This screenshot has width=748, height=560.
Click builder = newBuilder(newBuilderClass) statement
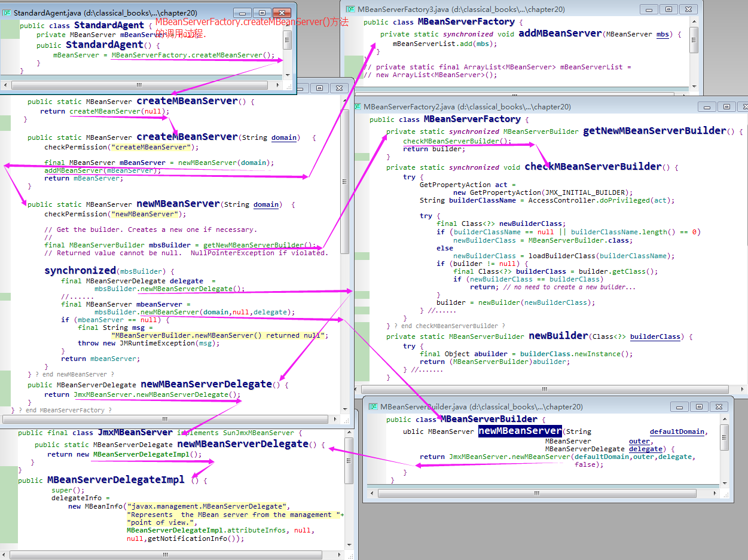[516, 302]
